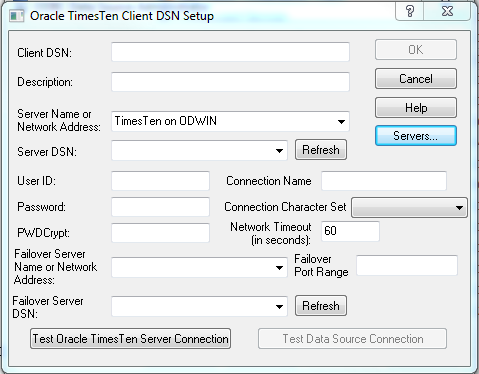Click the Password field
The width and height of the screenshot is (479, 374).
160,207
